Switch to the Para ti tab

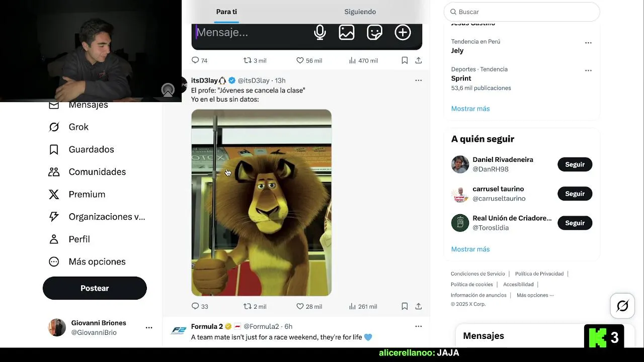click(x=226, y=12)
